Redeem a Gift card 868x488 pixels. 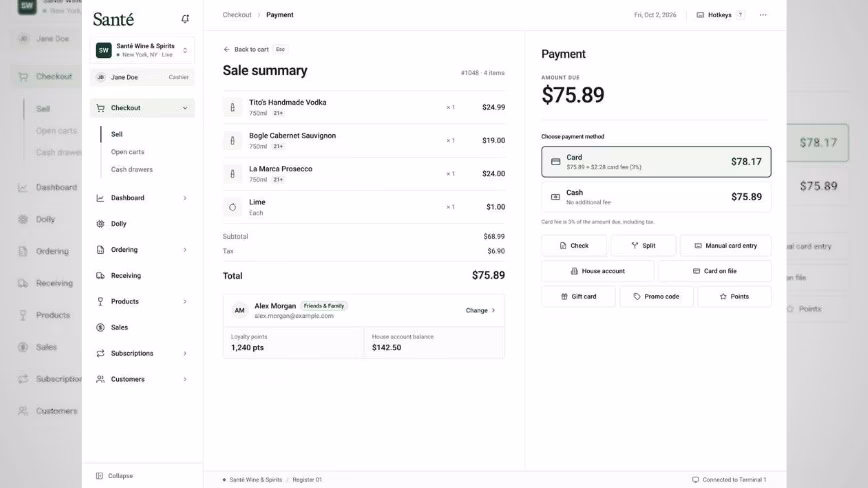[578, 297]
